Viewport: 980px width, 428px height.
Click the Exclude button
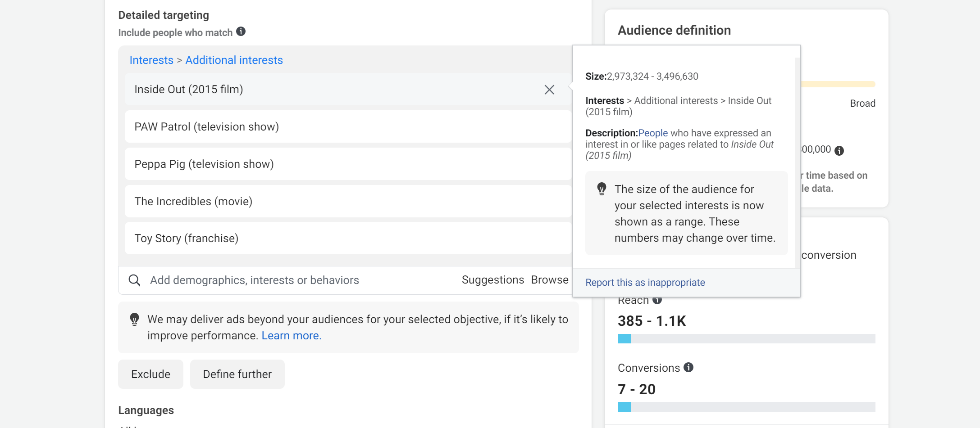(x=150, y=374)
